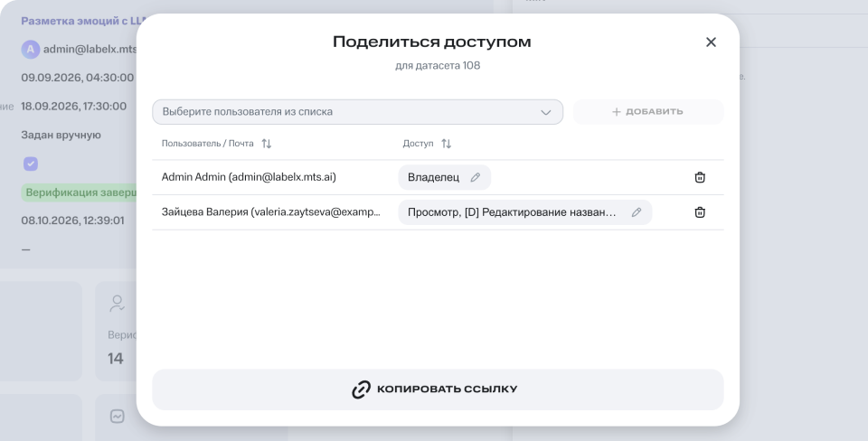This screenshot has height=441, width=868.
Task: Open Просмотр, [D] Редактирование access chip
Action: click(524, 212)
